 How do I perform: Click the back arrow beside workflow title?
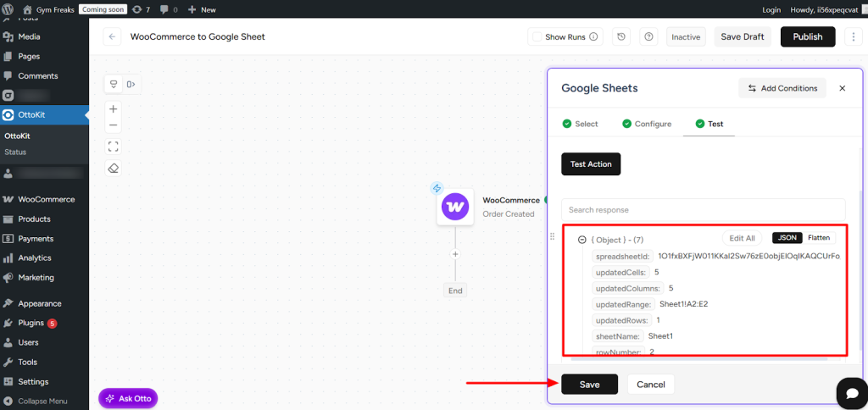[113, 37]
